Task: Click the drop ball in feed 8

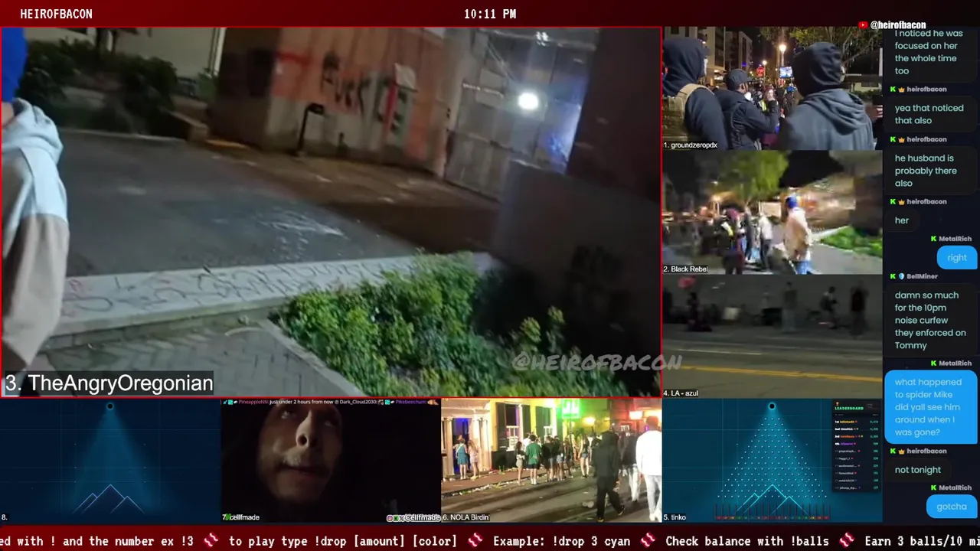Action: 109,406
